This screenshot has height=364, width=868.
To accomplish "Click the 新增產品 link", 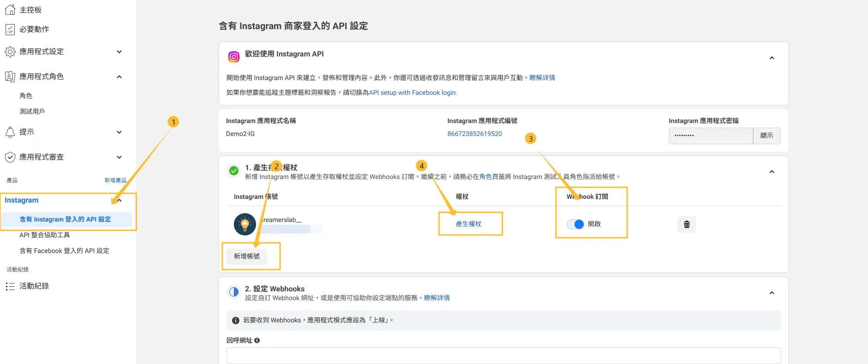I will coord(115,180).
